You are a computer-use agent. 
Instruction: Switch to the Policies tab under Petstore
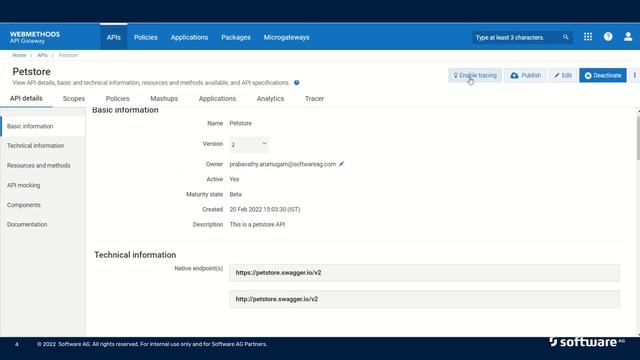[118, 98]
